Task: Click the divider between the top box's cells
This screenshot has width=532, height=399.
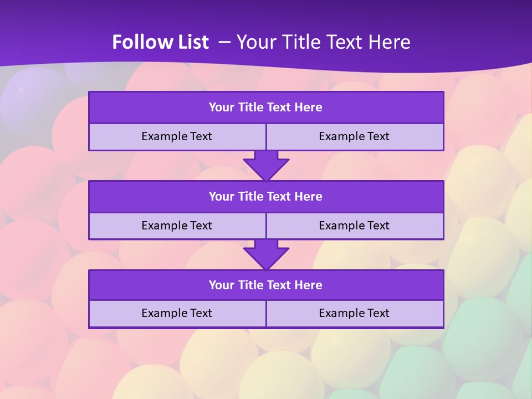Action: (x=266, y=137)
